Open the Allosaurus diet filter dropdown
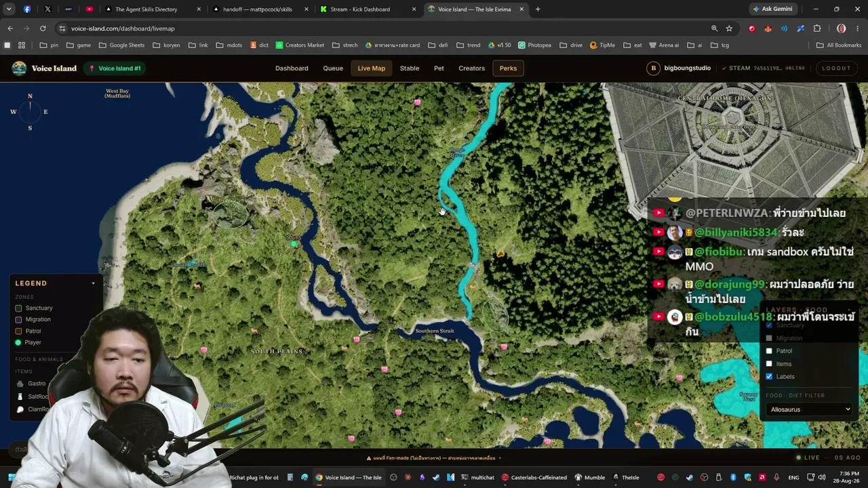The image size is (868, 488). [x=810, y=409]
